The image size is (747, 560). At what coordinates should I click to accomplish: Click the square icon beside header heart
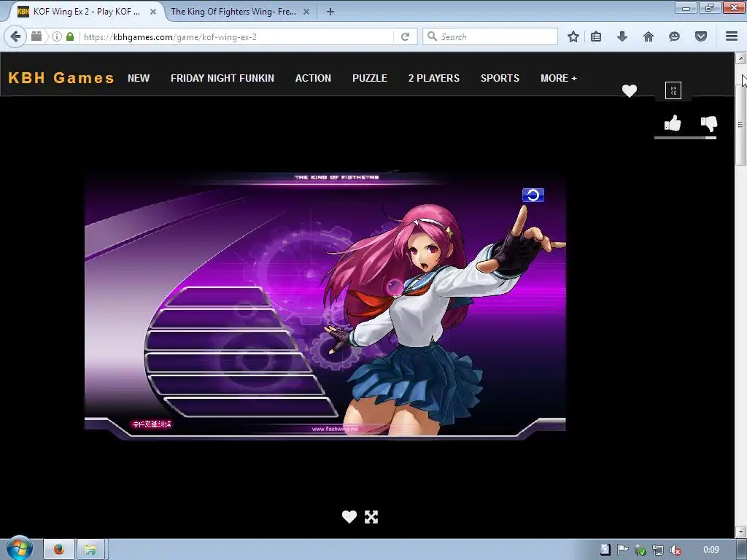pos(673,90)
